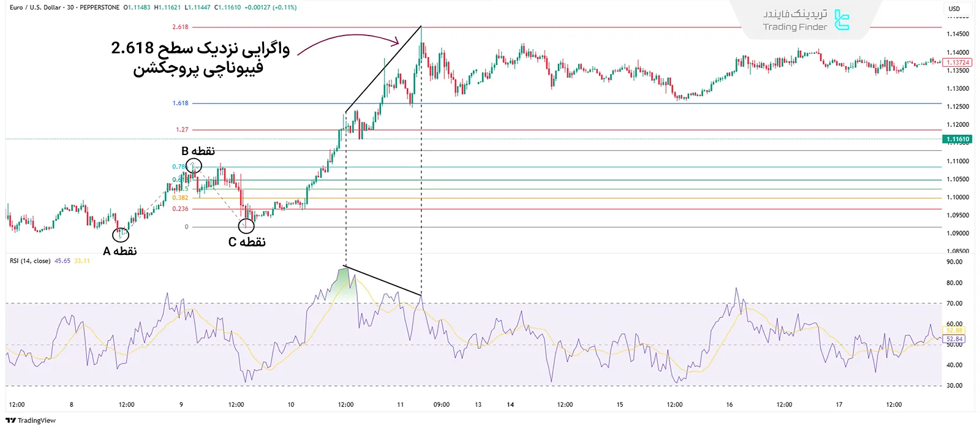The height and width of the screenshot is (429, 980).
Task: Open the Euro / U.S. Dollar symbol title
Action: tap(36, 7)
